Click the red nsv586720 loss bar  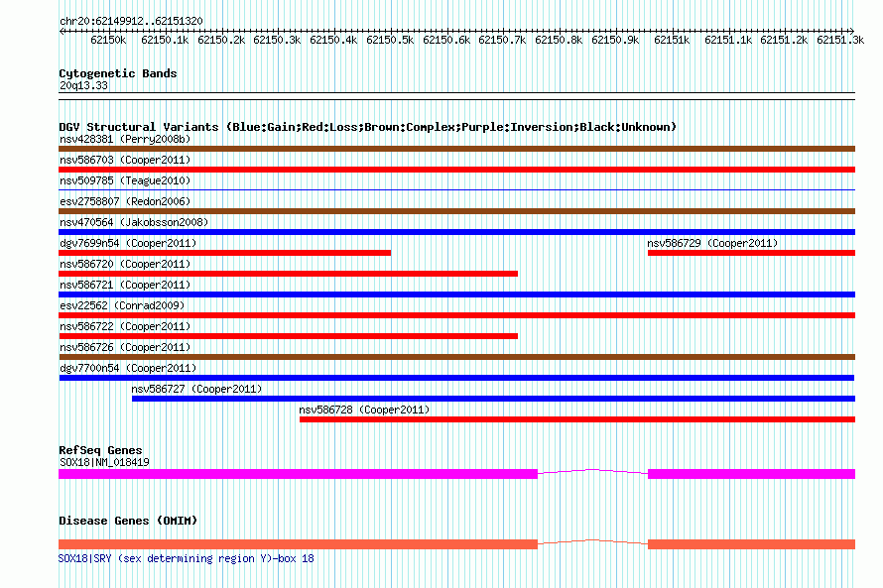point(289,274)
